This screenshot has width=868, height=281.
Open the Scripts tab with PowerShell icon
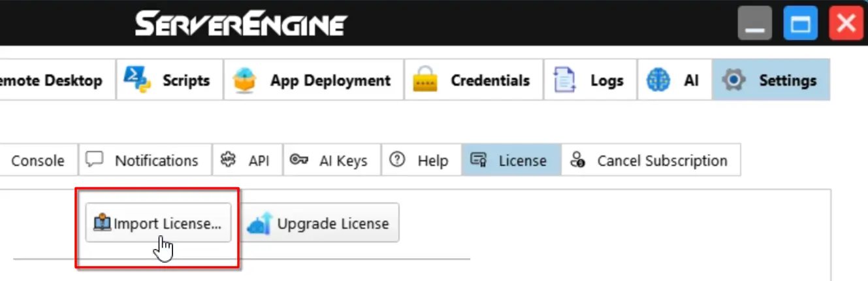coord(138,80)
